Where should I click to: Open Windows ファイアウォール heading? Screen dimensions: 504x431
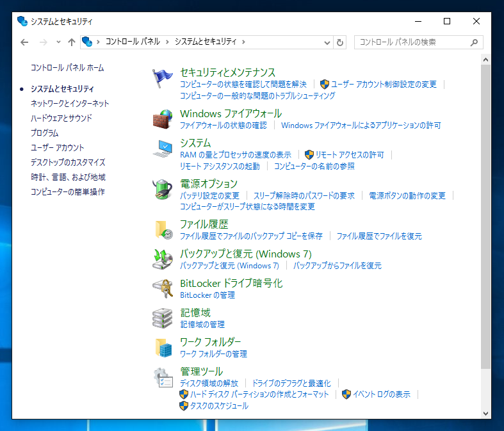[231, 114]
